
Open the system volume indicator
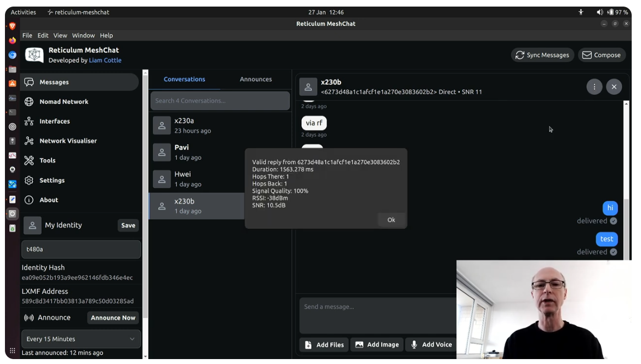[x=600, y=12]
